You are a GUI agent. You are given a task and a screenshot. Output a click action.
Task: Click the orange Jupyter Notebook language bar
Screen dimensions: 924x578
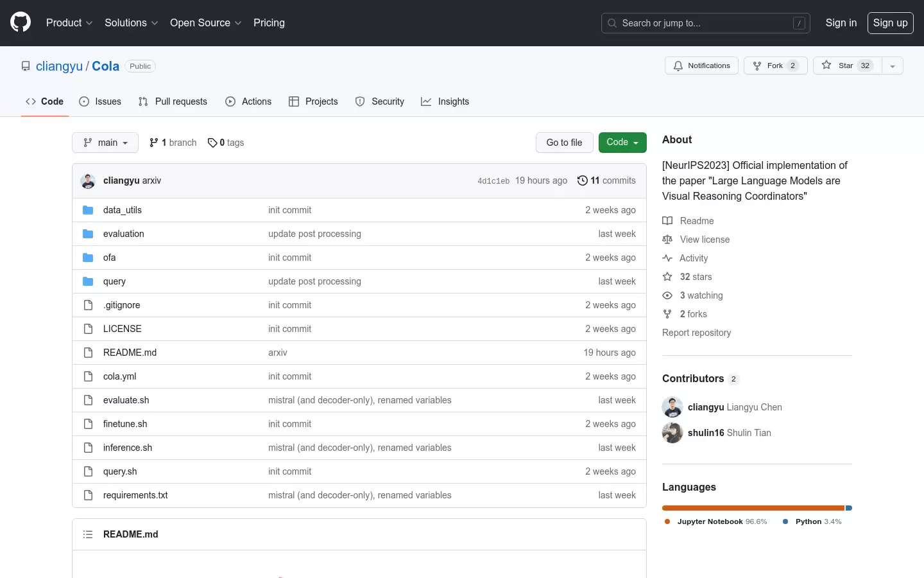click(x=753, y=508)
